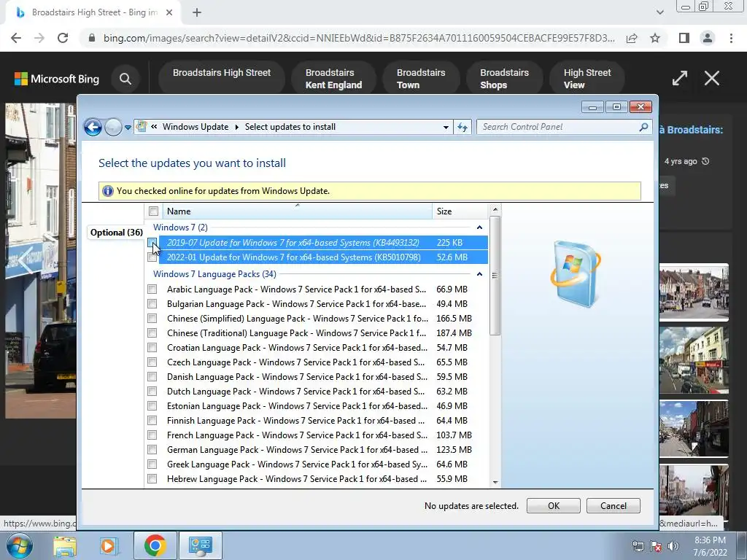The height and width of the screenshot is (560, 747).
Task: Check the 2022-01 Update KB5010798 checkbox
Action: click(x=152, y=257)
